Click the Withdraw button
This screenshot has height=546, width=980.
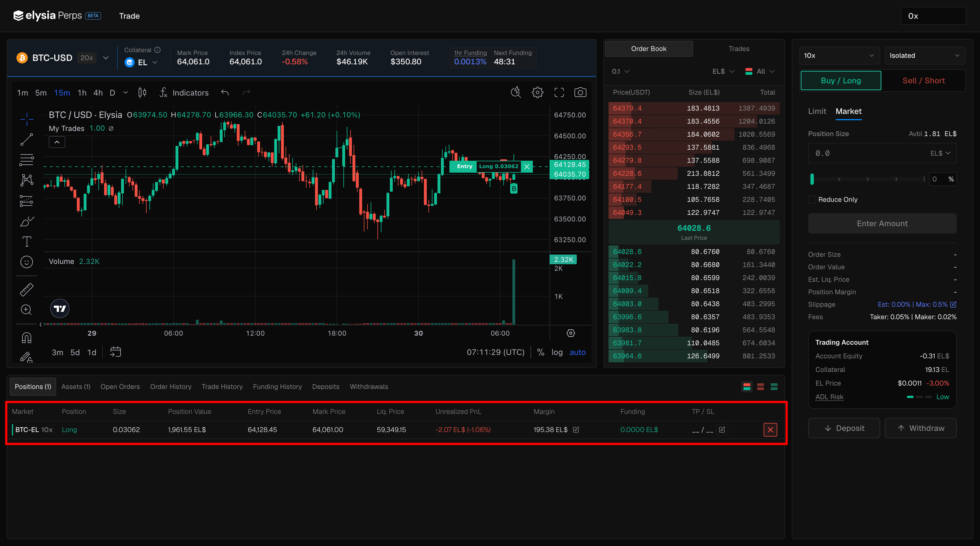(x=920, y=428)
